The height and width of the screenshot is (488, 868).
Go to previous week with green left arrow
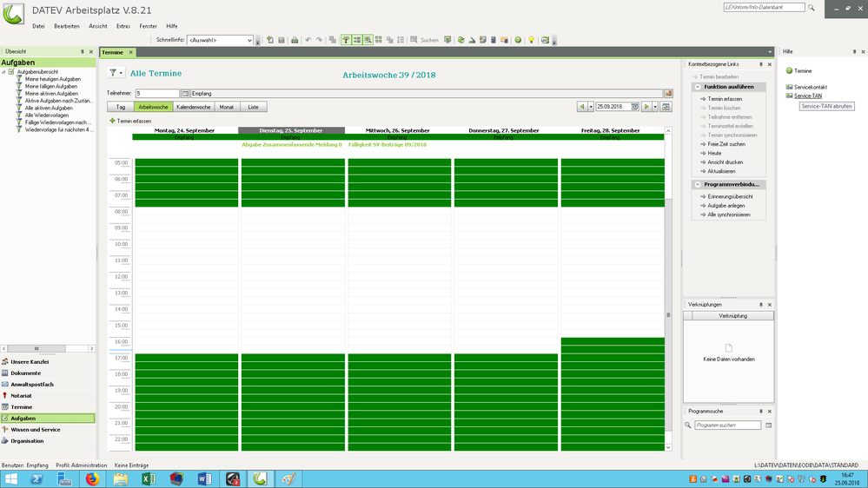point(582,107)
